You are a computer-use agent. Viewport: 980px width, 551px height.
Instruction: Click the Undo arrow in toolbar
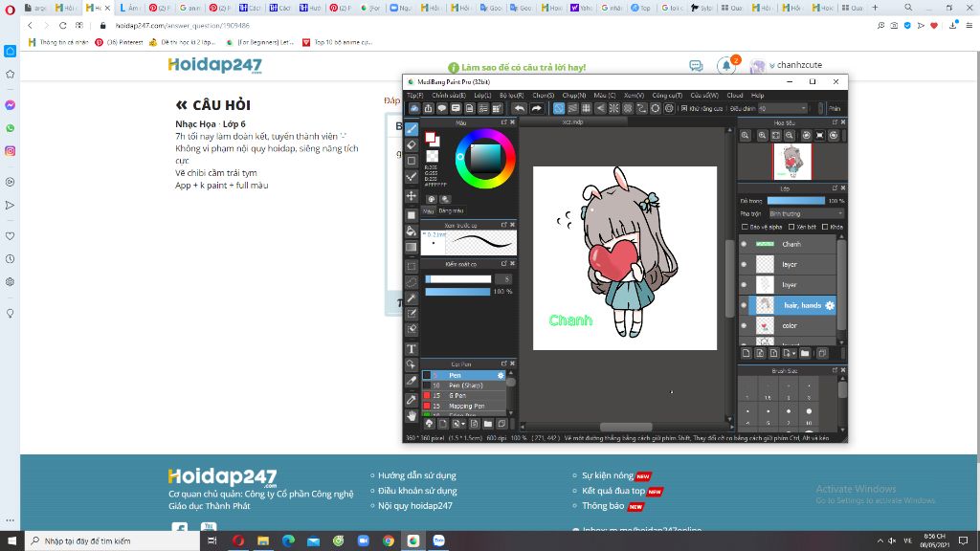pos(520,108)
